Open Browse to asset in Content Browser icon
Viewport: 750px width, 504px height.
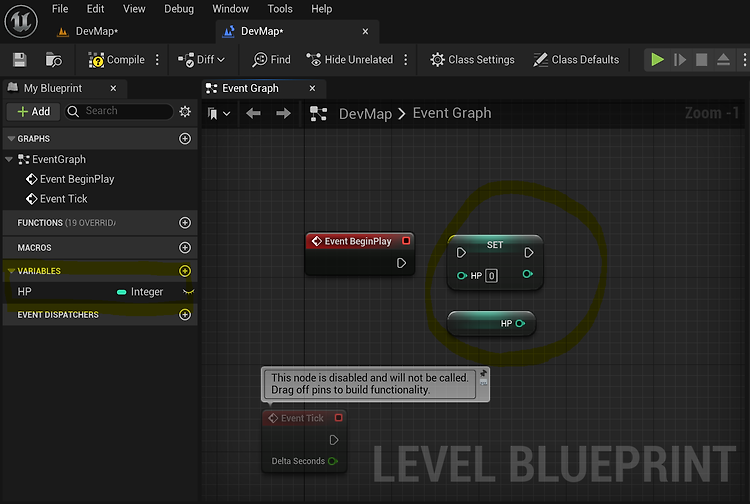click(54, 60)
